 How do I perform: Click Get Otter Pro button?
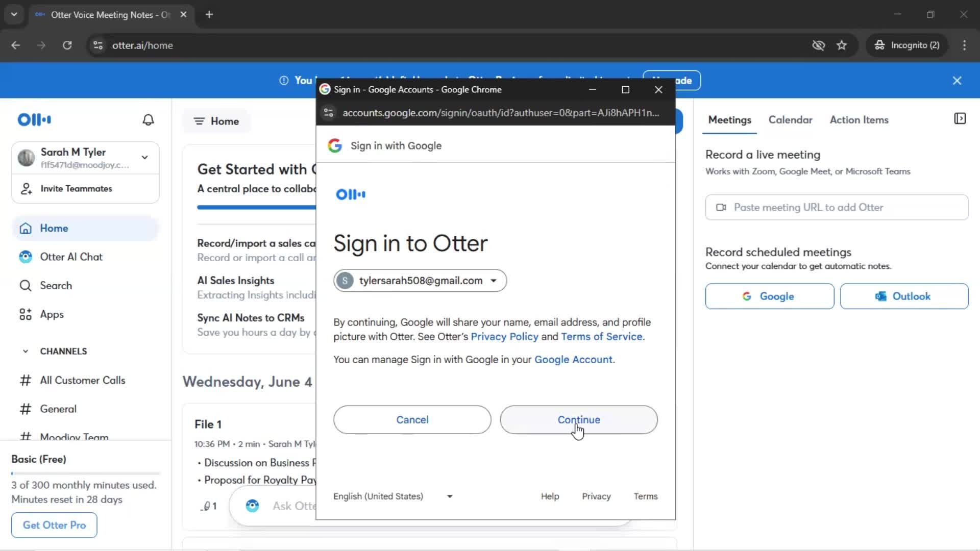pyautogui.click(x=55, y=525)
